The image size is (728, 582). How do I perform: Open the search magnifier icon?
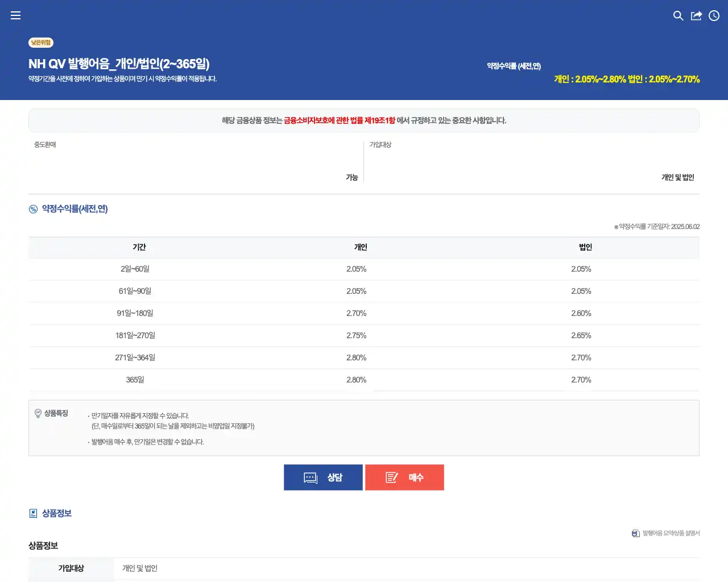click(678, 16)
